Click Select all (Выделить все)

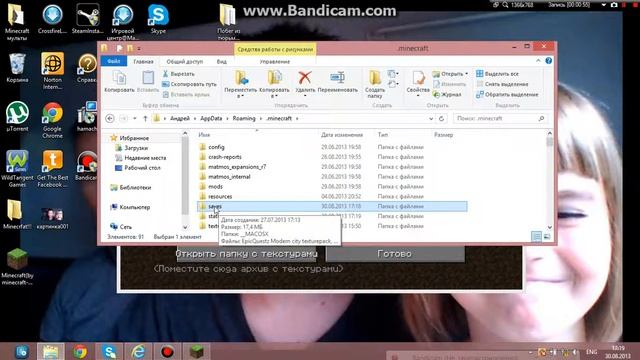[x=497, y=74]
